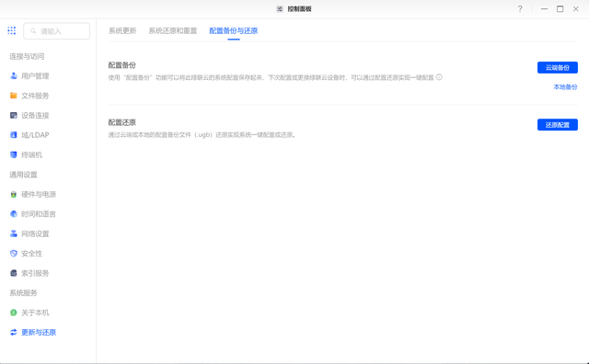This screenshot has height=364, width=589.
Task: Click the 用户管理 user icon
Action: (x=14, y=75)
